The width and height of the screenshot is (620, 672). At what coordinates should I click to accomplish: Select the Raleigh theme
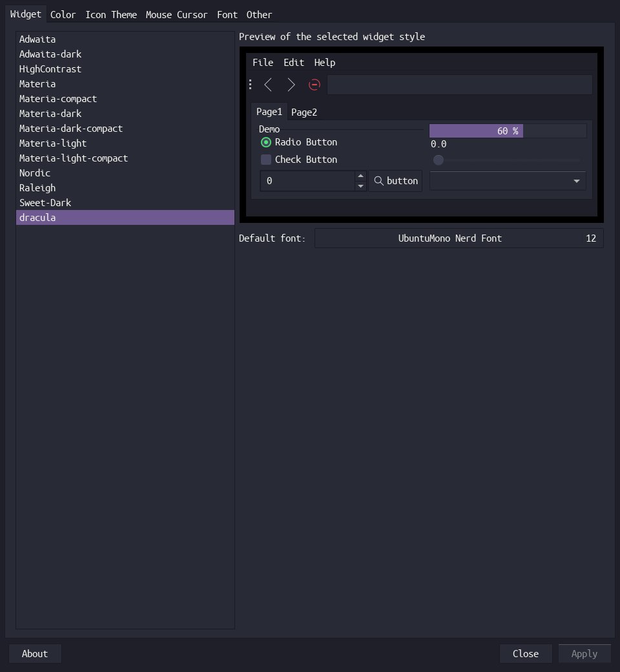tap(125, 188)
